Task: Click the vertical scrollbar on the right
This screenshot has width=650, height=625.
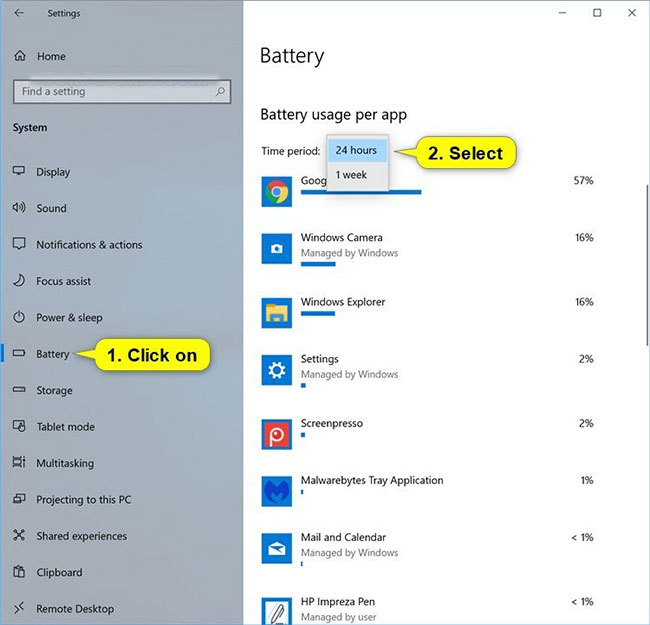Action: point(647,265)
